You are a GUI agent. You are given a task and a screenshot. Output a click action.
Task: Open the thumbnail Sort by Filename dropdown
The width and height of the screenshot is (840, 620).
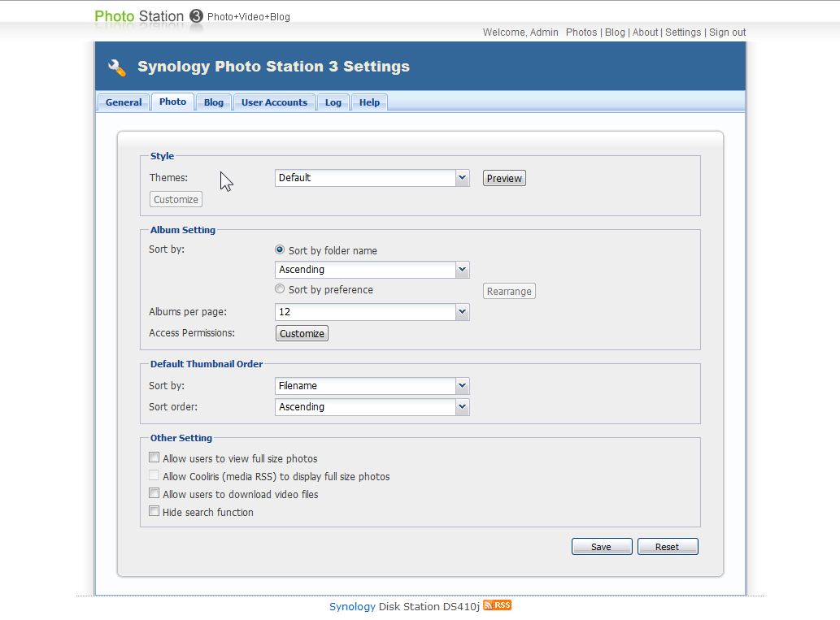pyautogui.click(x=372, y=385)
